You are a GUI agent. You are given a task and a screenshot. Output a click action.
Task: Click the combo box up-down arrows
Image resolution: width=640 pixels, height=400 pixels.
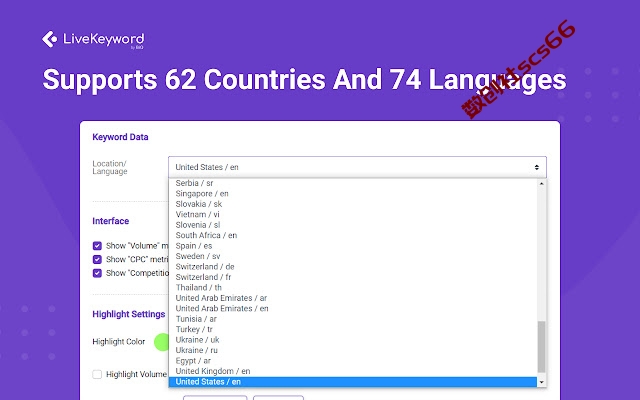[536, 167]
